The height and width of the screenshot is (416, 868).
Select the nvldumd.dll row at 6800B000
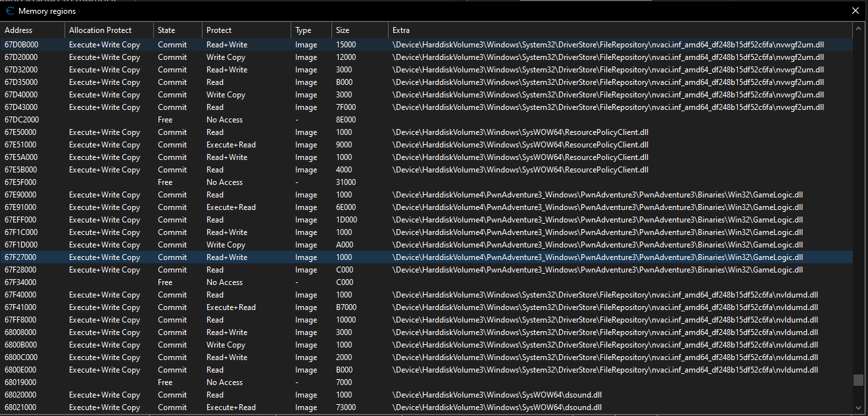point(426,345)
